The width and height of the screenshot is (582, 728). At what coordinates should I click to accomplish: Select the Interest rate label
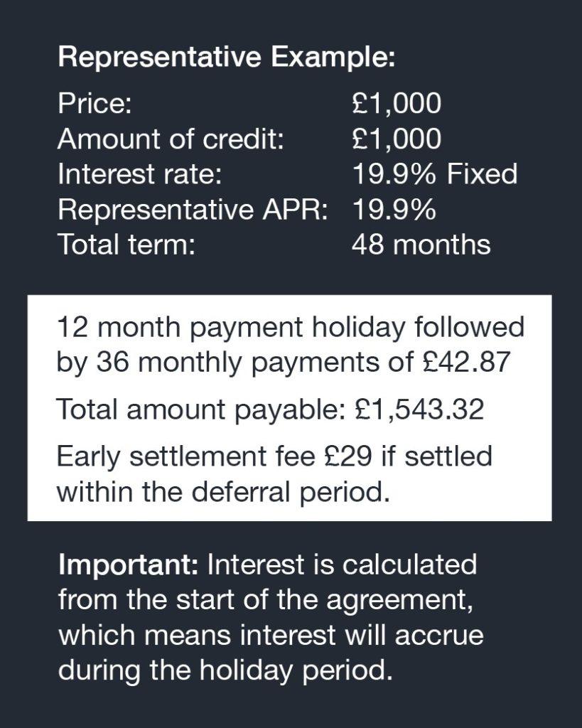click(140, 174)
